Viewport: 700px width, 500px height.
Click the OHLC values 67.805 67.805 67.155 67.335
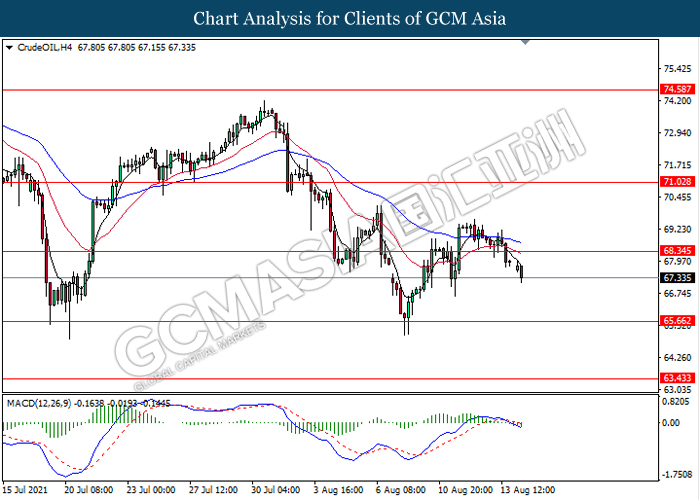(x=137, y=48)
